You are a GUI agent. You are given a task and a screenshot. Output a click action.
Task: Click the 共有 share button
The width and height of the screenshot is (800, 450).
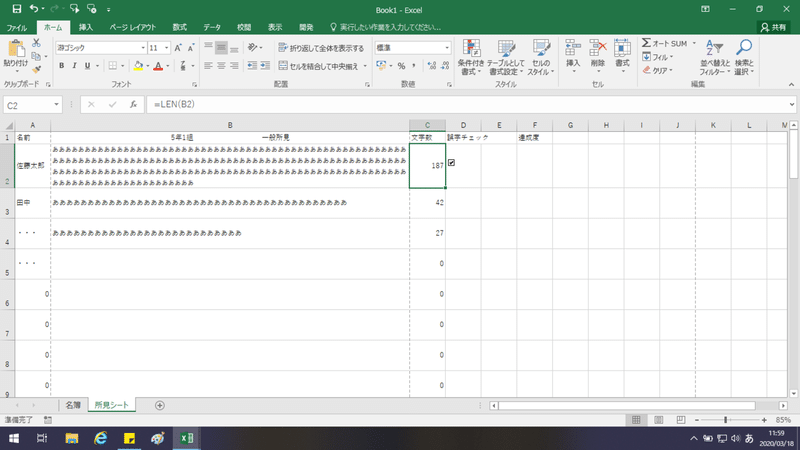773,27
